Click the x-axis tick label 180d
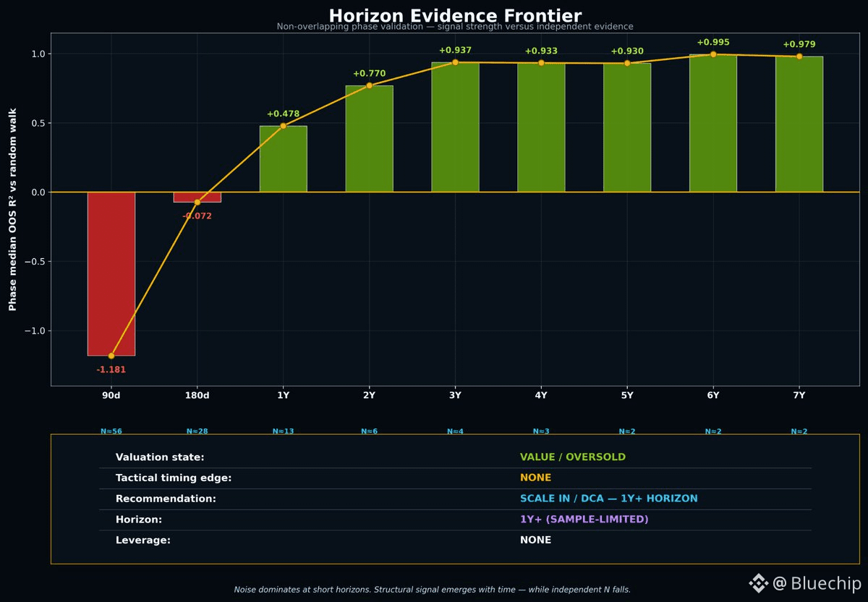Viewport: 868px width, 602px height. (x=197, y=396)
